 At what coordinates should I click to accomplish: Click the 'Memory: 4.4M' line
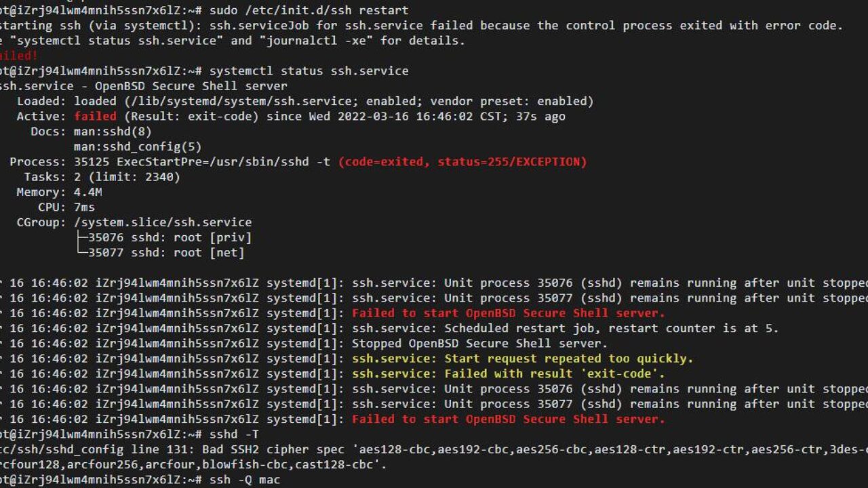coord(60,192)
